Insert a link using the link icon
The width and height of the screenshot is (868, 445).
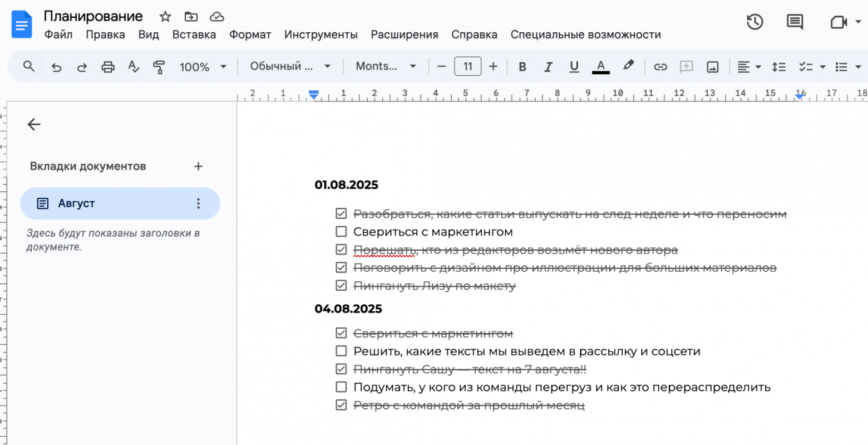click(x=660, y=66)
